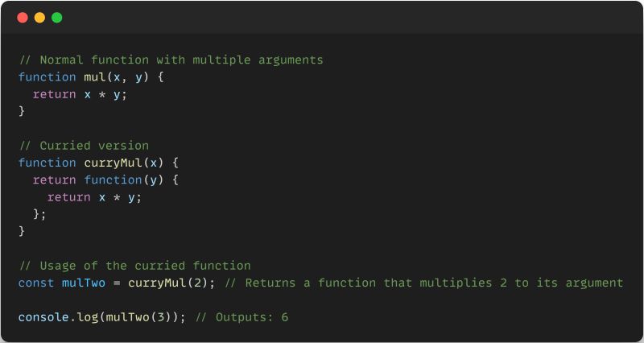Image resolution: width=644 pixels, height=343 pixels.
Task: Click the '};' closing line of the inner function
Action: coord(39,214)
